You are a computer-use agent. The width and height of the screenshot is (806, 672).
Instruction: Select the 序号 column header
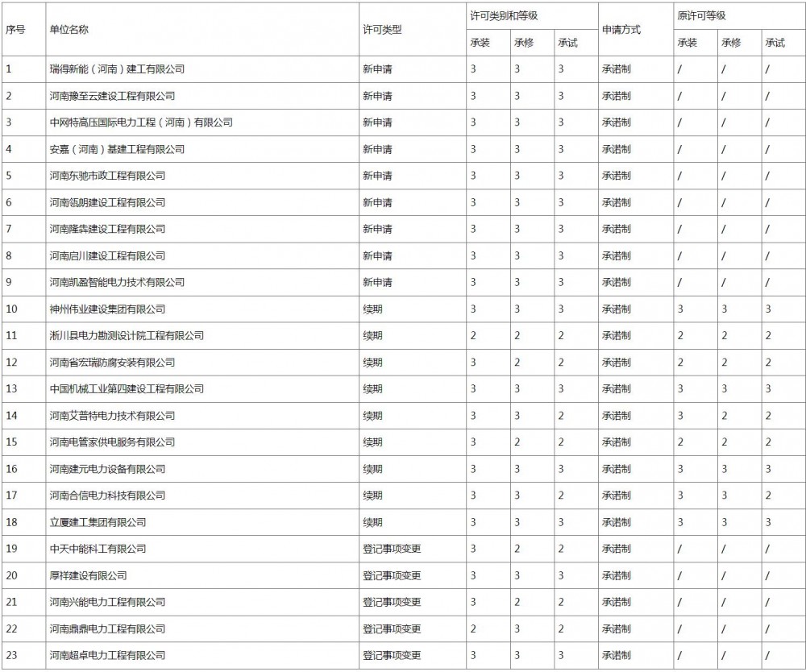coord(15,29)
